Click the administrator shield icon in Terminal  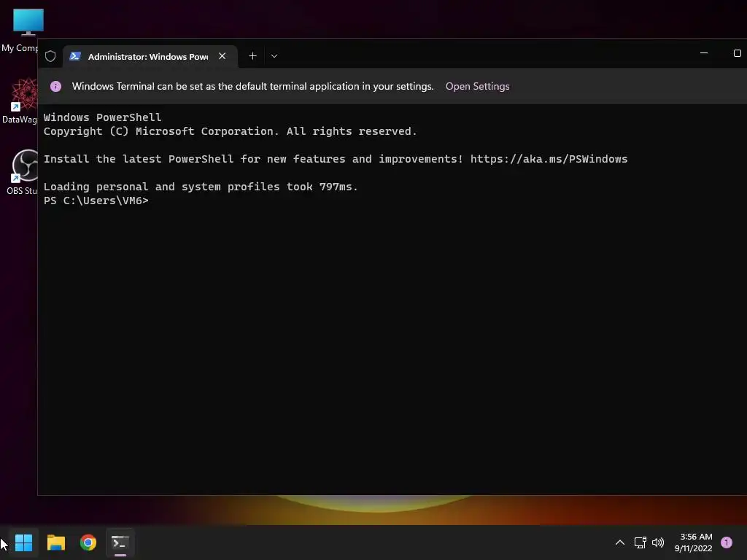pyautogui.click(x=50, y=56)
